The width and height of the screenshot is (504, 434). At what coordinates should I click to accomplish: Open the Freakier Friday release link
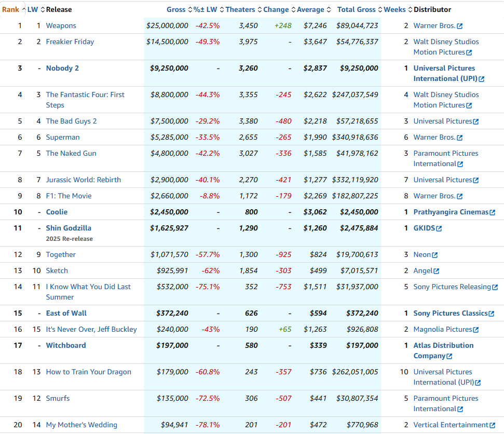(x=70, y=42)
